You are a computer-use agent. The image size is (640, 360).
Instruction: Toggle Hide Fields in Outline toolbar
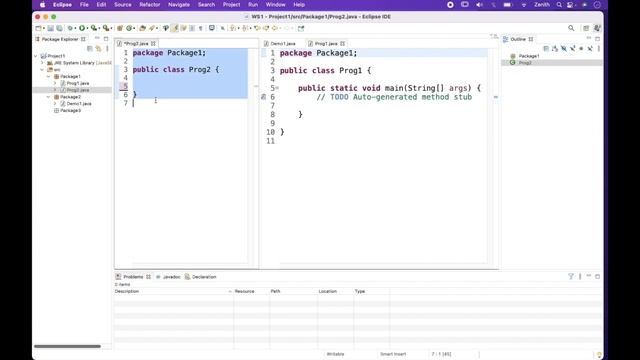[564, 49]
